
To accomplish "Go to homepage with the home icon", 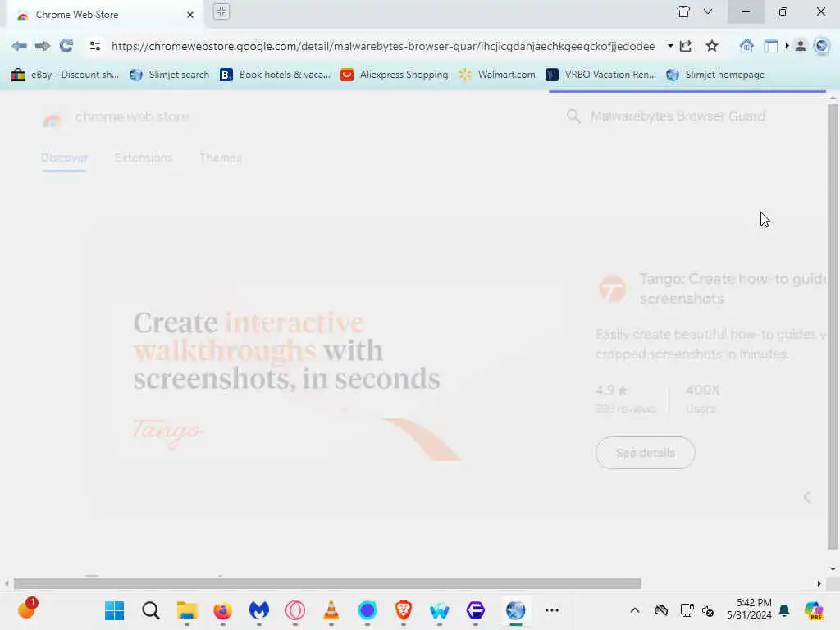I will [746, 46].
